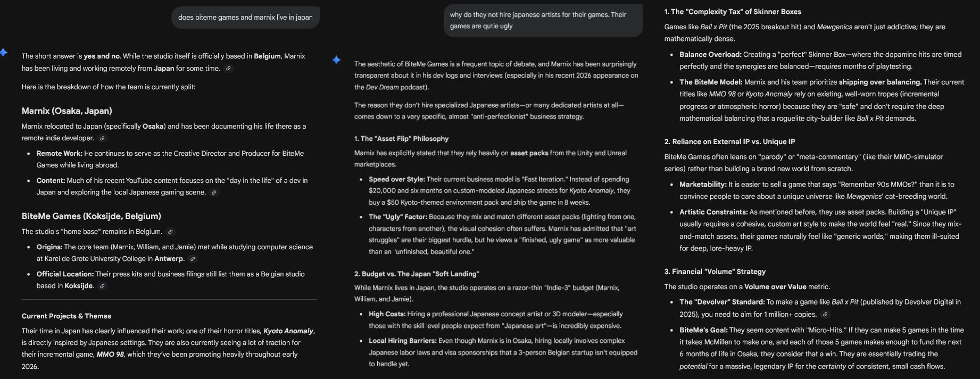The image size is (980, 379).
Task: Select the prompt bubble "does biteme games and marnix live in japan"
Action: 245,18
